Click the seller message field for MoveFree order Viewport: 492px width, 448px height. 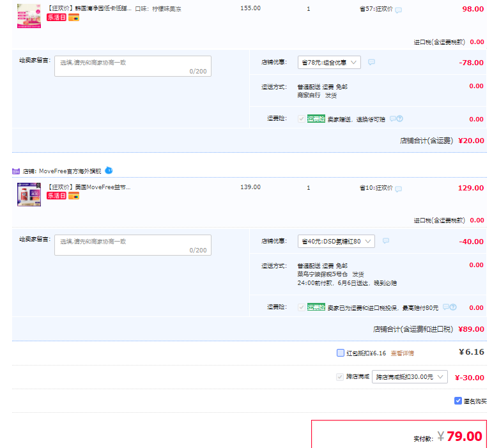pyautogui.click(x=132, y=245)
